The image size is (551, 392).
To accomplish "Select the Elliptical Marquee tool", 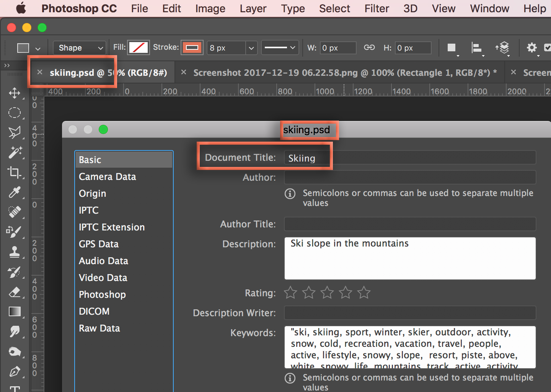I will click(x=15, y=113).
